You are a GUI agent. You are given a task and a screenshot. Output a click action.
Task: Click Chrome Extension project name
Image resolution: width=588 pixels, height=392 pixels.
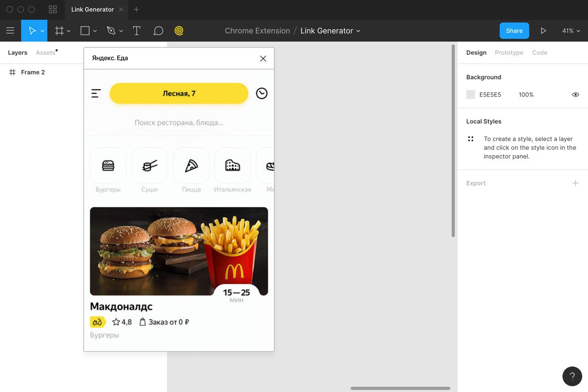click(x=257, y=31)
